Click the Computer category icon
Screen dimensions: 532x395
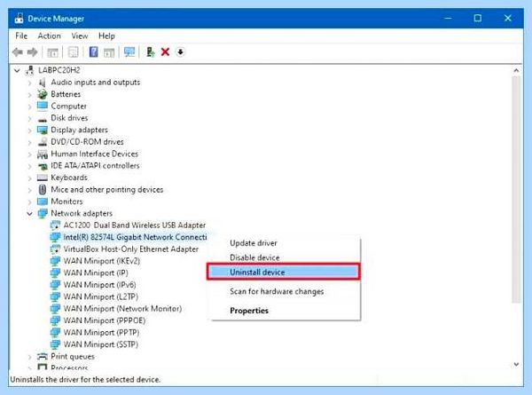tap(42, 107)
